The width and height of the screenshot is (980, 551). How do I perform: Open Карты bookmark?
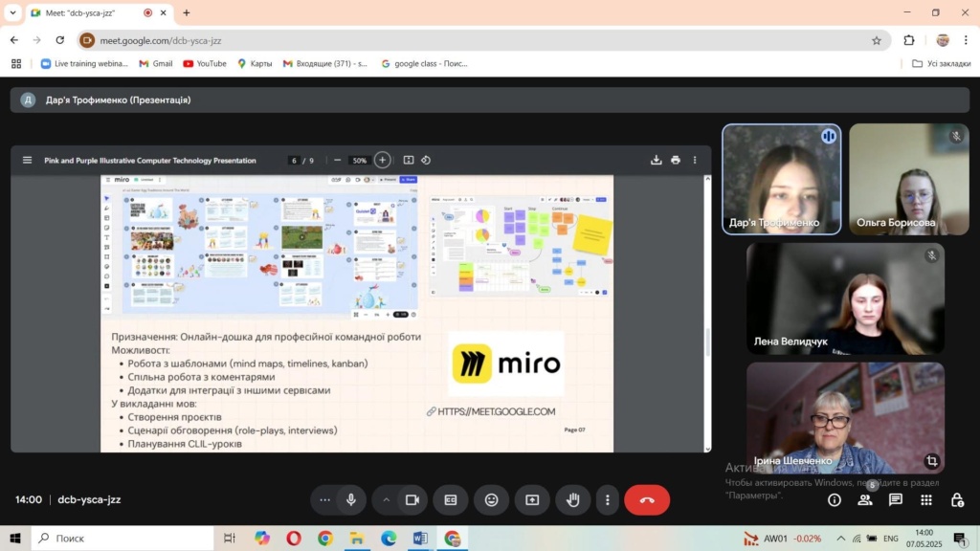click(255, 64)
